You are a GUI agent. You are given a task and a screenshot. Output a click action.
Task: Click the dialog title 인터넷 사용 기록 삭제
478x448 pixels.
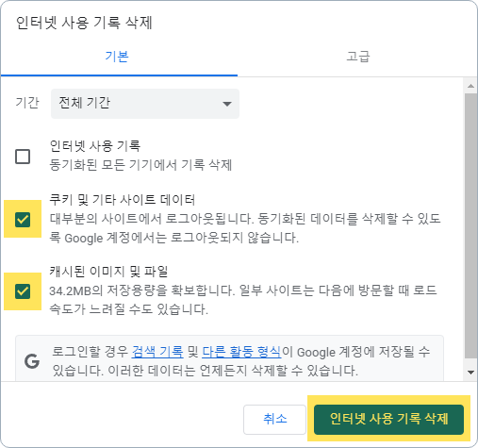pyautogui.click(x=84, y=23)
